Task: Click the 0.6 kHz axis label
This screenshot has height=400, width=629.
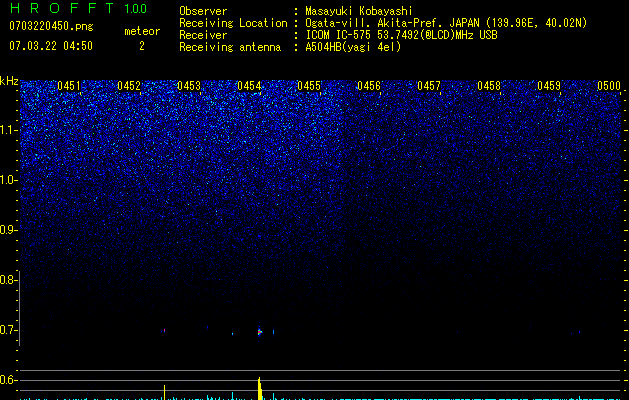Action: (x=8, y=380)
